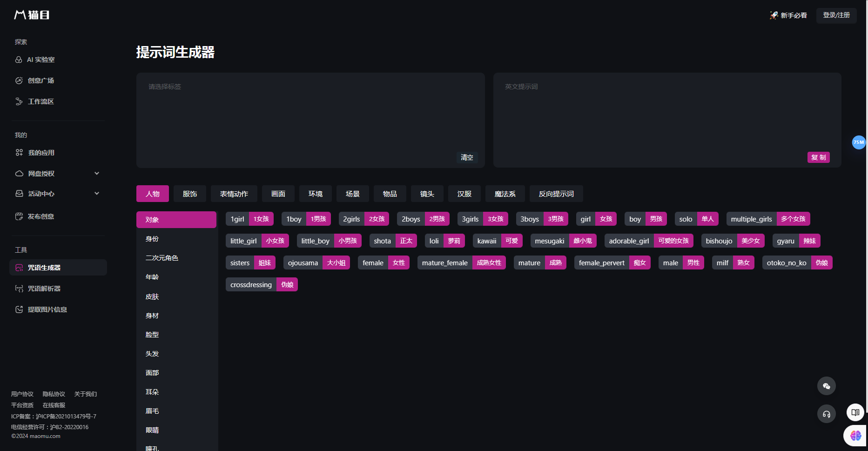868x451 pixels.
Task: Open the WeChat floating icon
Action: coord(827,386)
